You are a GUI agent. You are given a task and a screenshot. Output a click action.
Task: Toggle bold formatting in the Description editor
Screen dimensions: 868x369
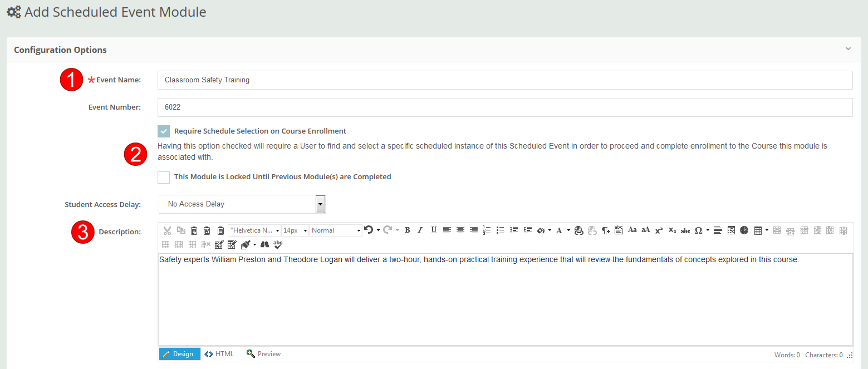click(x=407, y=230)
